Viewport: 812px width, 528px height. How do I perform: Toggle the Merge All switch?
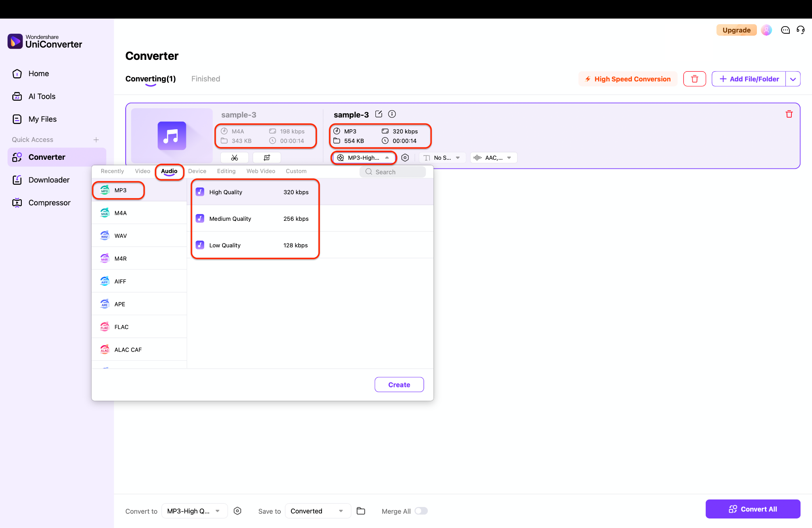[x=421, y=511]
